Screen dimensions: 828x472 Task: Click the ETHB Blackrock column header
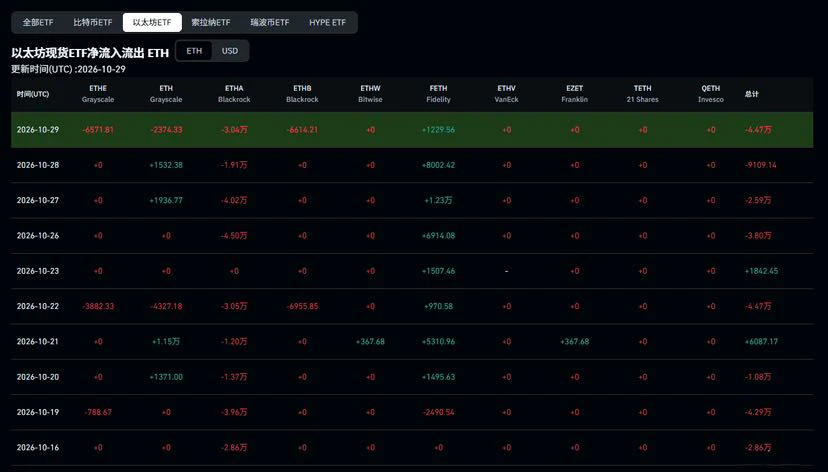302,94
